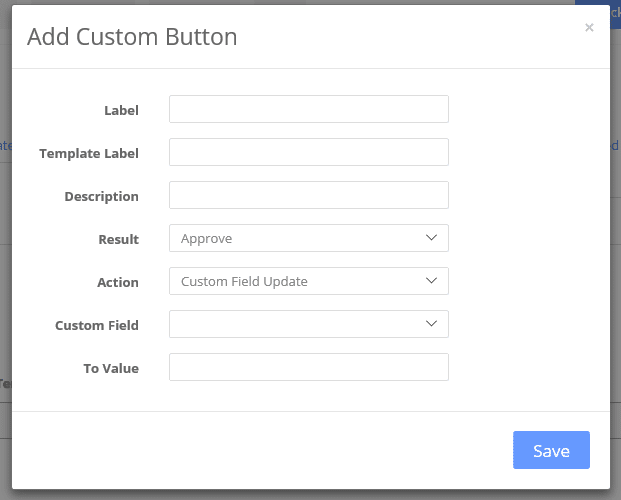Click the To Value input field
Screen dimensions: 621x500
[x=309, y=367]
